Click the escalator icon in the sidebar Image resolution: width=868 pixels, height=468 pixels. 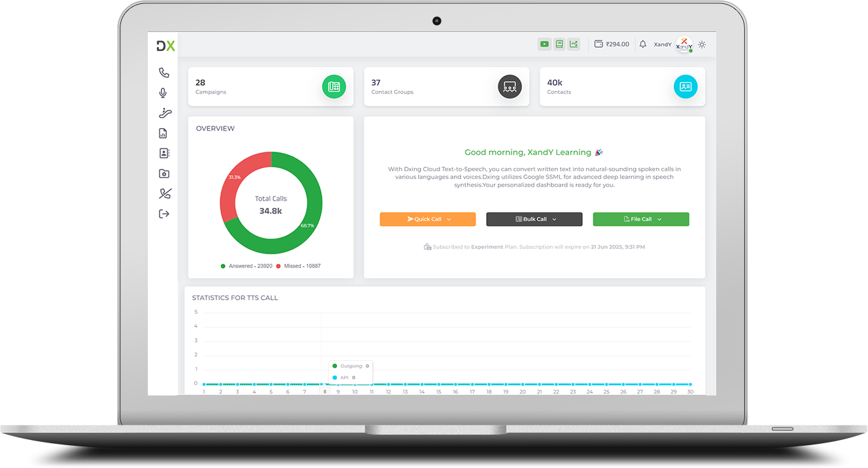(x=165, y=113)
